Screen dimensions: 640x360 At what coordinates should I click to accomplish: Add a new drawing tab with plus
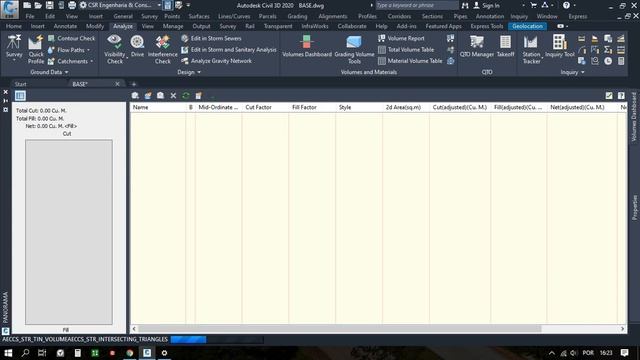(x=133, y=84)
